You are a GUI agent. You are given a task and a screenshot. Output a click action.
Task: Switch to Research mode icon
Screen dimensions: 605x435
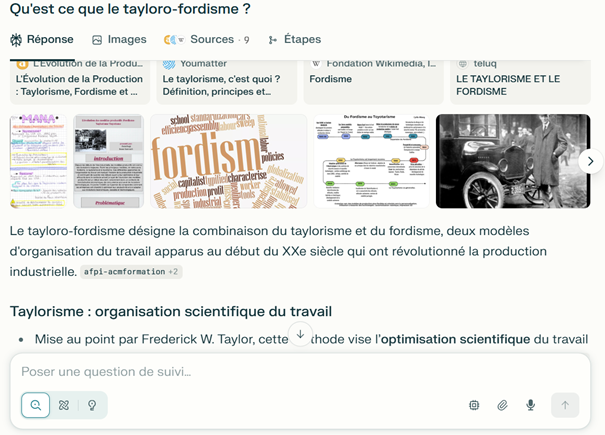click(64, 405)
